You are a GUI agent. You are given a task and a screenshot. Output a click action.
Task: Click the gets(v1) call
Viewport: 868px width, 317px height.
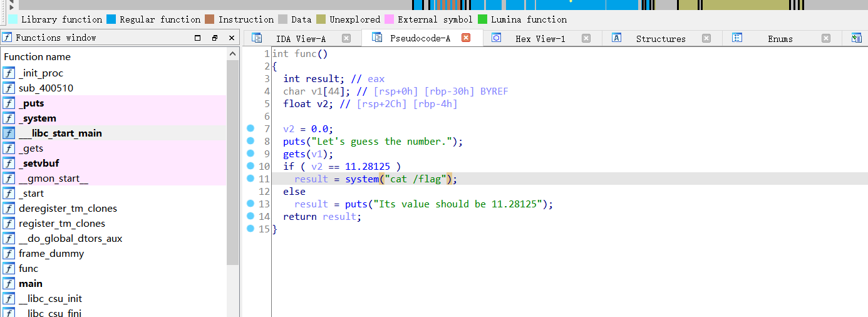click(x=308, y=154)
